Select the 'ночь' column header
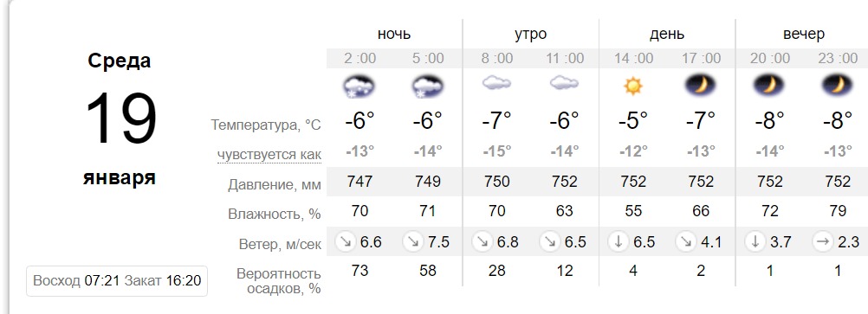Screen dimensions: 868x314 (394, 34)
